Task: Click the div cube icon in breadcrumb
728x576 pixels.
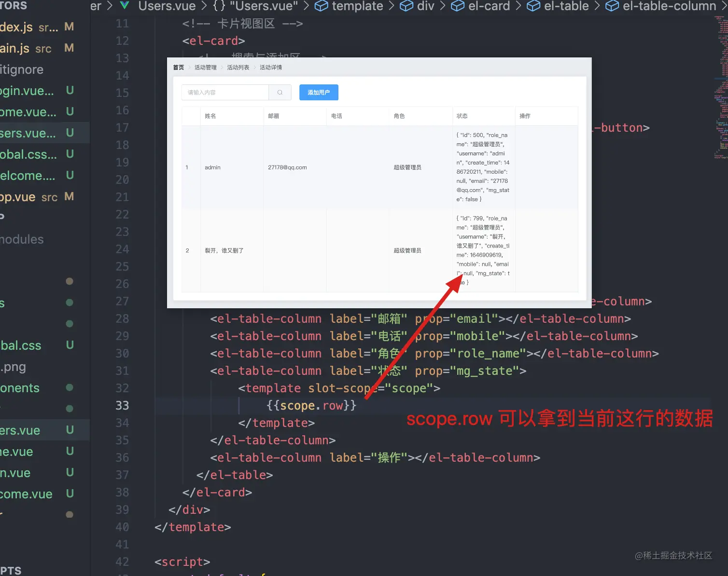Action: (x=406, y=6)
